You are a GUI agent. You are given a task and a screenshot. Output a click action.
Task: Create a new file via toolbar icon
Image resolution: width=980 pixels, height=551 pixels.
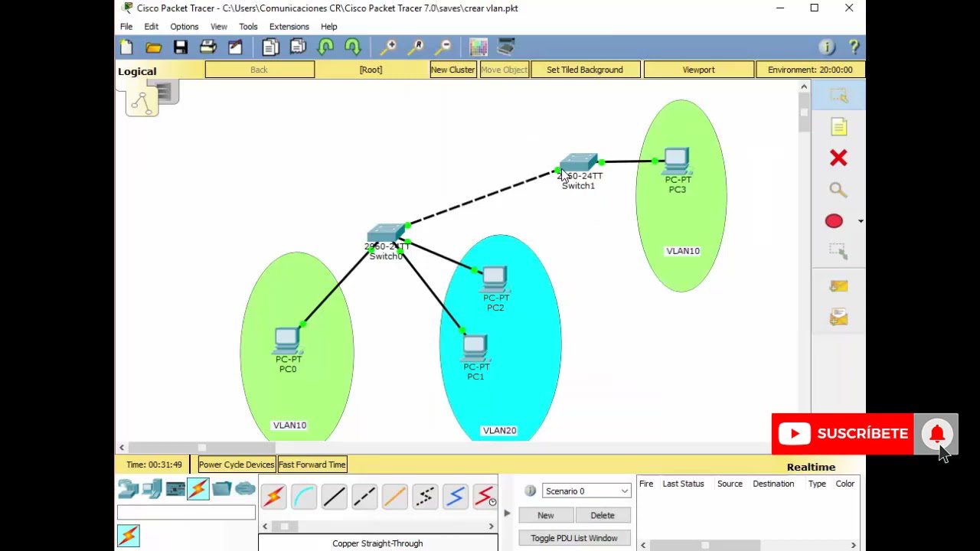pos(126,47)
